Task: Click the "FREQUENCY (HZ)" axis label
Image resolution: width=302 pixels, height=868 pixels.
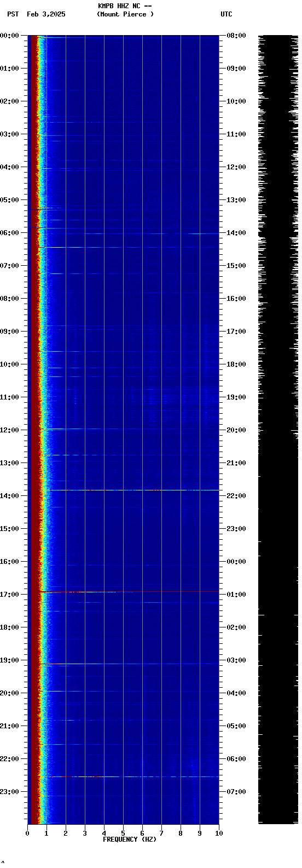Action: 130,840
